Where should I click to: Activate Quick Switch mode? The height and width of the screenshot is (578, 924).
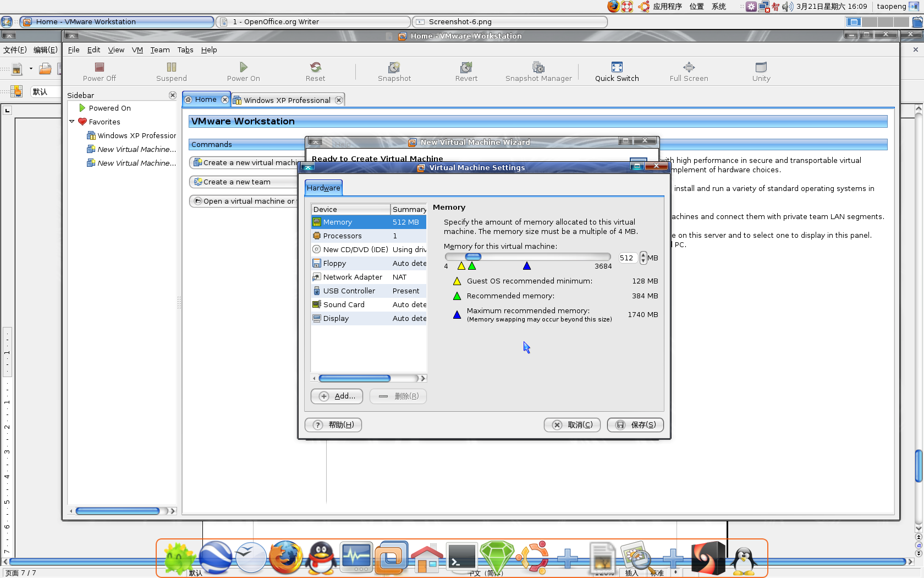[617, 72]
